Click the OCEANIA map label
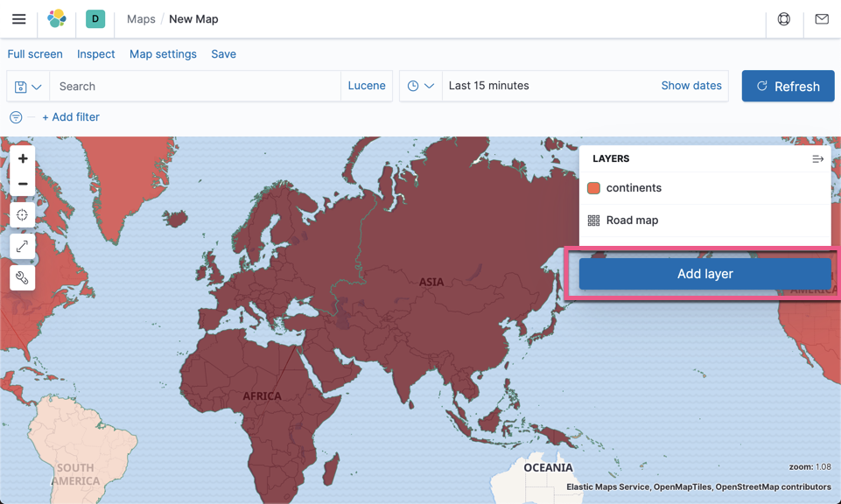This screenshot has width=841, height=504. [548, 468]
